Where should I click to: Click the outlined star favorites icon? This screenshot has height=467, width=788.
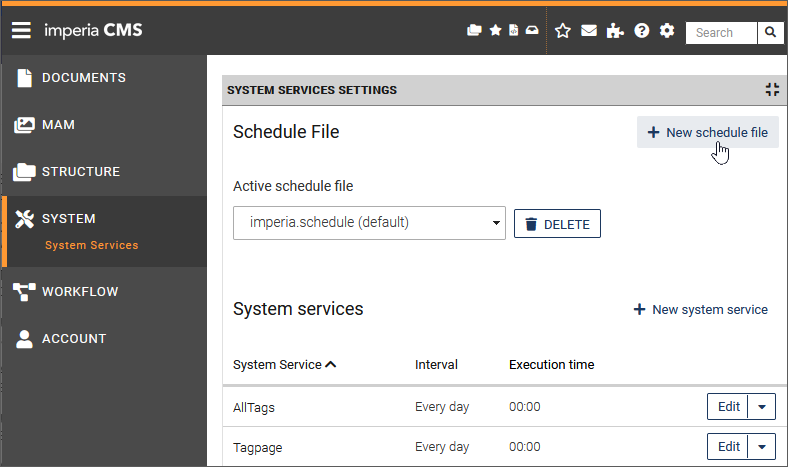coord(563,31)
